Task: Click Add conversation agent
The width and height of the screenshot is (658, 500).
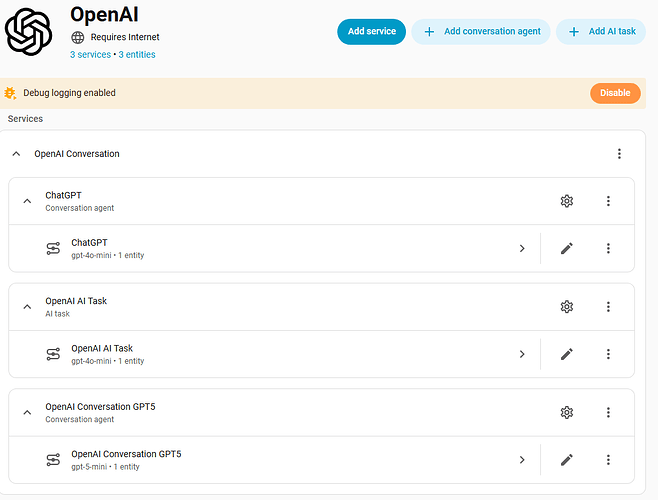Action: (x=481, y=31)
